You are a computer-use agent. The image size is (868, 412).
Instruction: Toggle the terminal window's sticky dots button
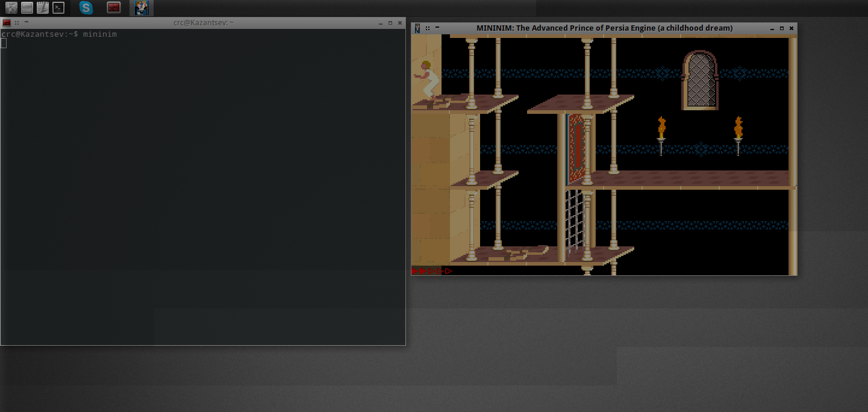tap(17, 23)
